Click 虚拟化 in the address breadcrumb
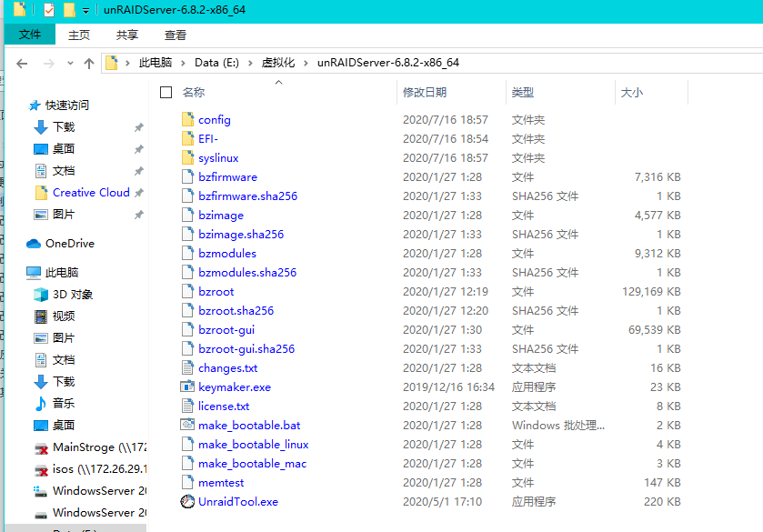 coord(278,63)
